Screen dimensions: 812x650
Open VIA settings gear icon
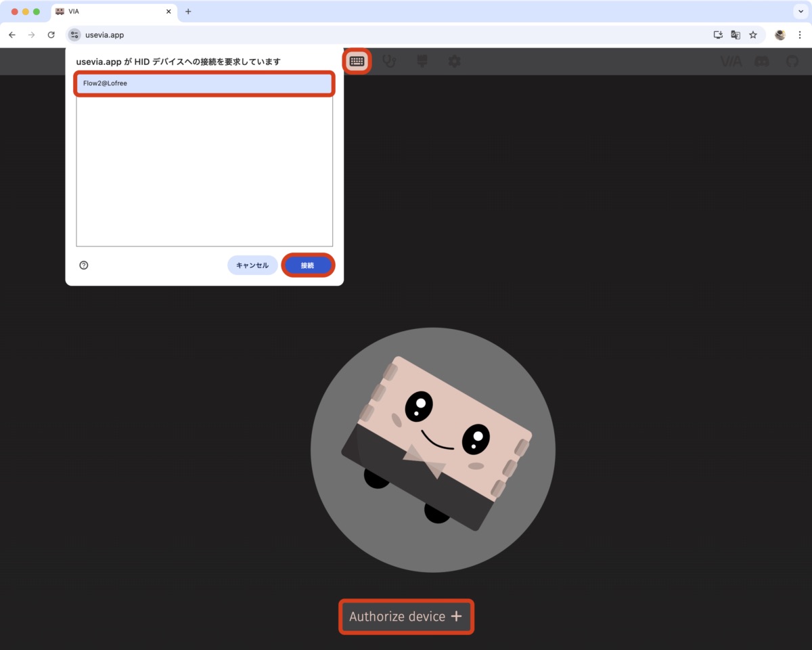click(x=454, y=62)
